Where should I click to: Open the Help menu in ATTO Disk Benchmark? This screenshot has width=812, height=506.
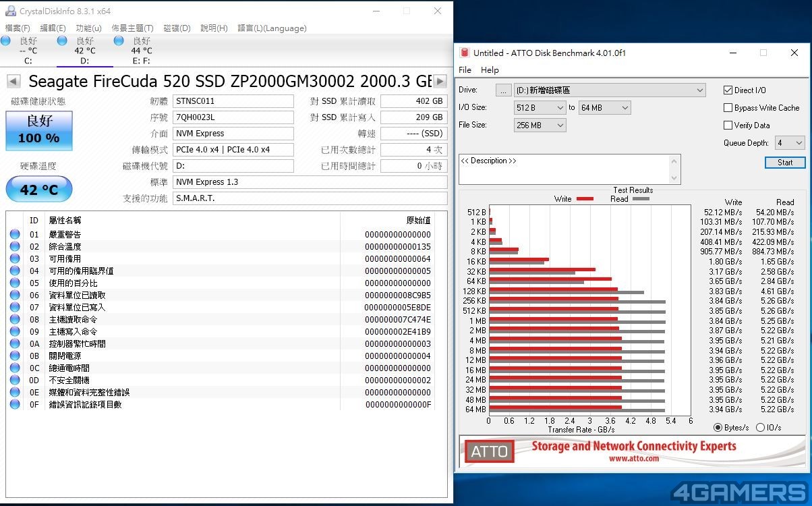pos(490,70)
